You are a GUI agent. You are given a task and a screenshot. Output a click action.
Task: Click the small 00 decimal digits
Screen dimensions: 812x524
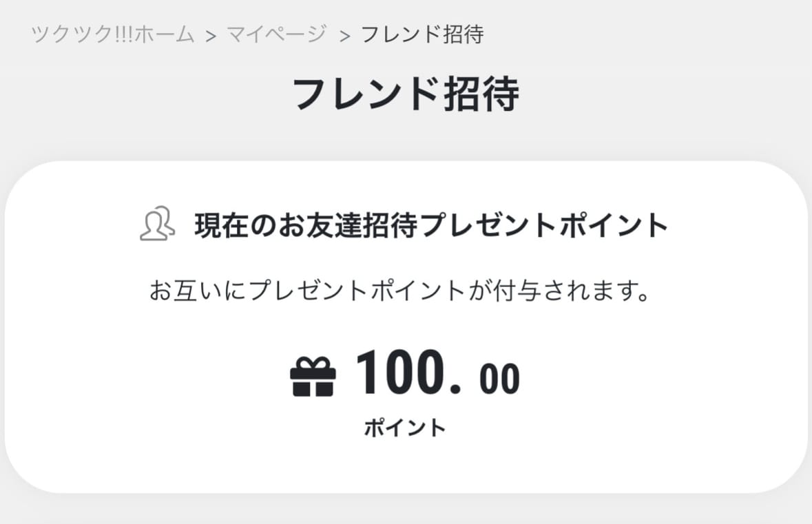pos(499,381)
